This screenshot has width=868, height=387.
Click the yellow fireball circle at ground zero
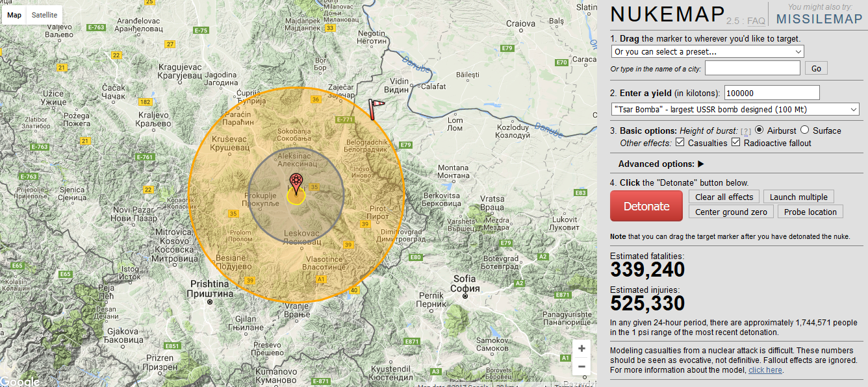296,197
